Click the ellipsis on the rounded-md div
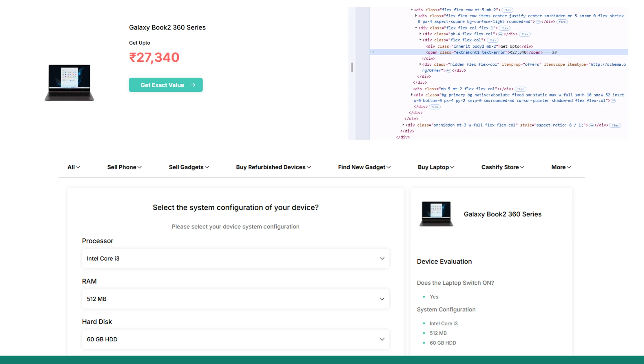Screen dimensions: 644x364 point(538,22)
